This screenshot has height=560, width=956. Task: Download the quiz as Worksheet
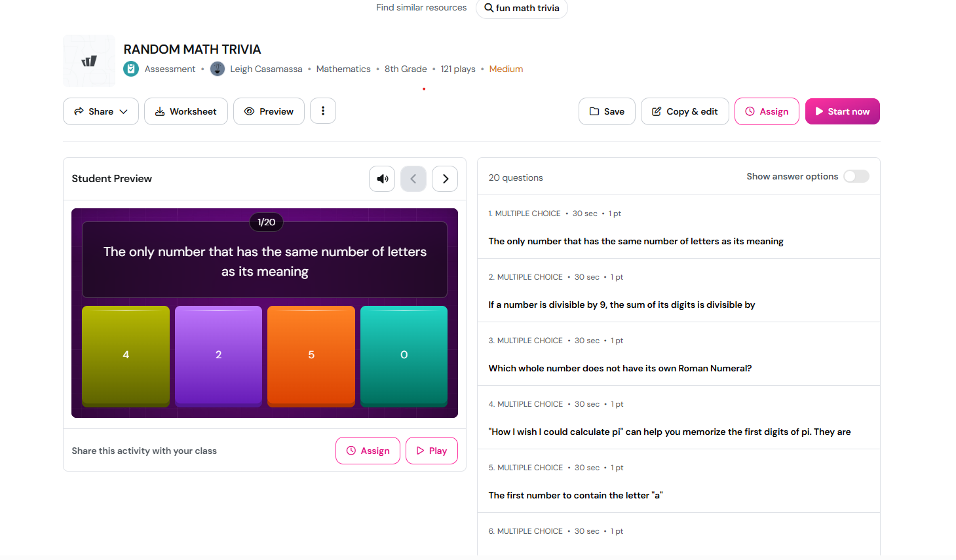tap(186, 111)
